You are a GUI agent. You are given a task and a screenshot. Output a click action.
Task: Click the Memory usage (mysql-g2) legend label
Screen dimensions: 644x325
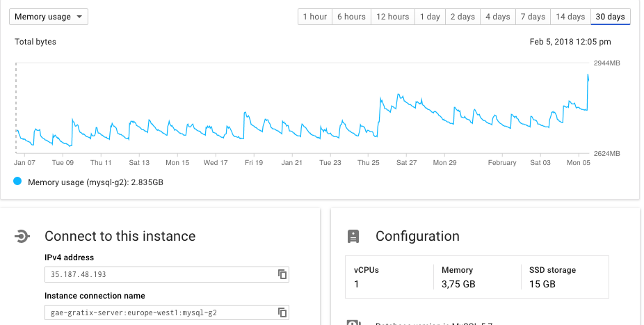[x=95, y=182]
